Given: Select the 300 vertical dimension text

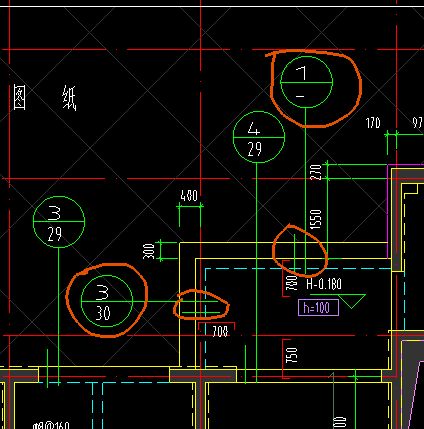Looking at the screenshot, I should coord(149,251).
